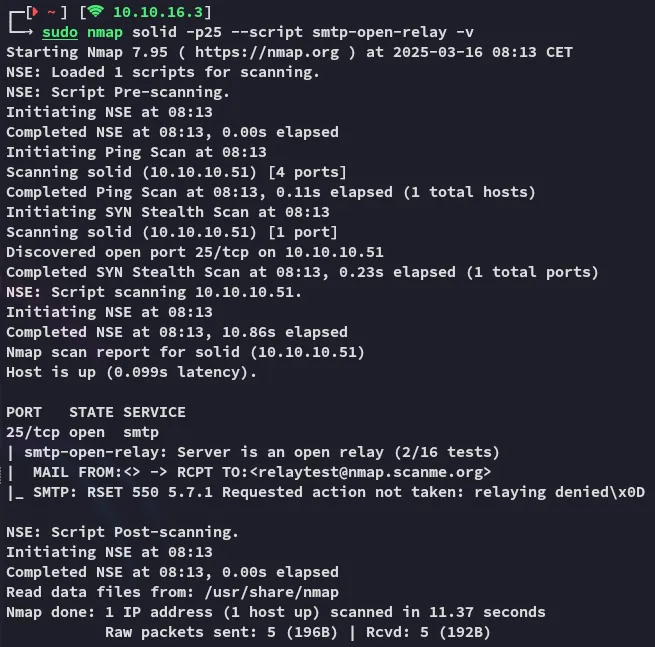
Task: Select the SERVICE column header
Action: [x=154, y=412]
